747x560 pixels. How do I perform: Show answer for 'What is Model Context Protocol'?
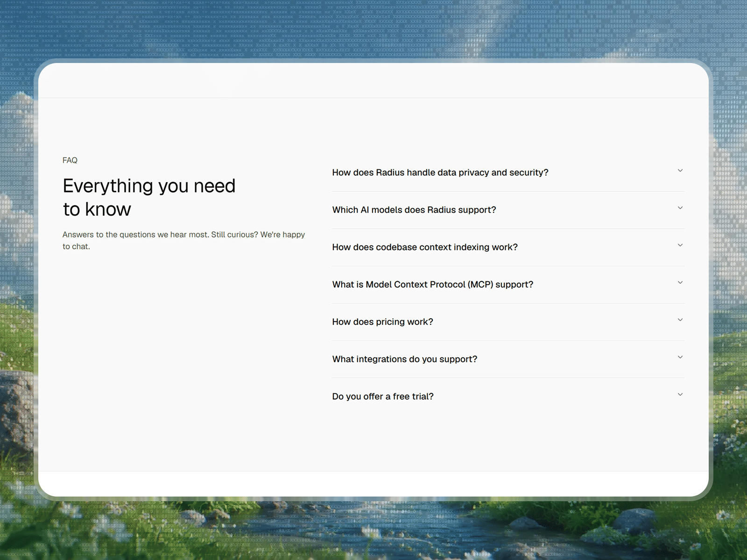(433, 285)
